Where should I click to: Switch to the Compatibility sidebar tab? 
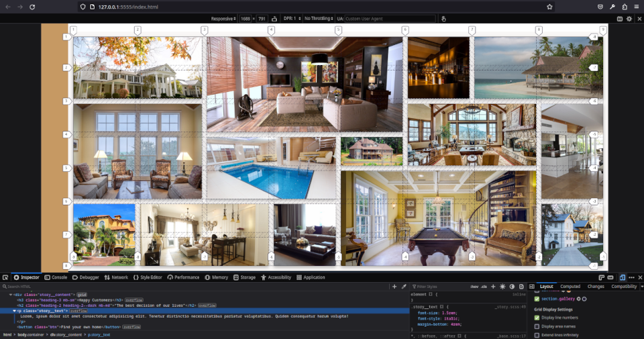(x=623, y=287)
